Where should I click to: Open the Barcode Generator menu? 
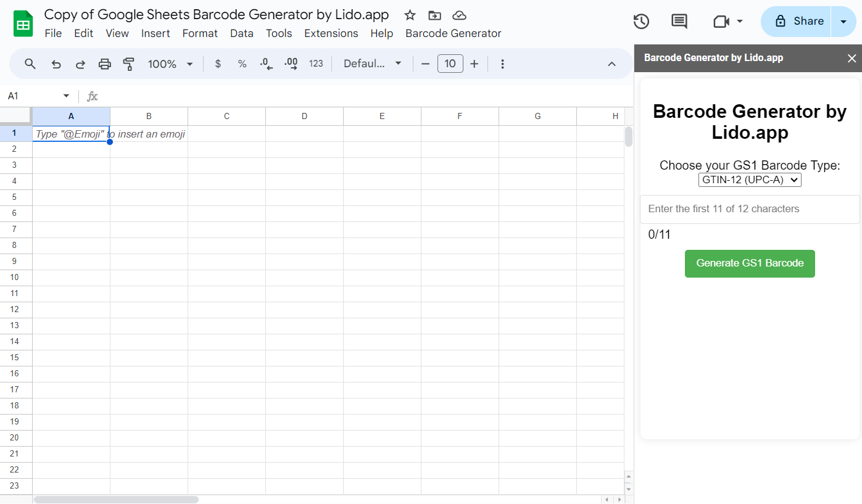click(x=454, y=33)
